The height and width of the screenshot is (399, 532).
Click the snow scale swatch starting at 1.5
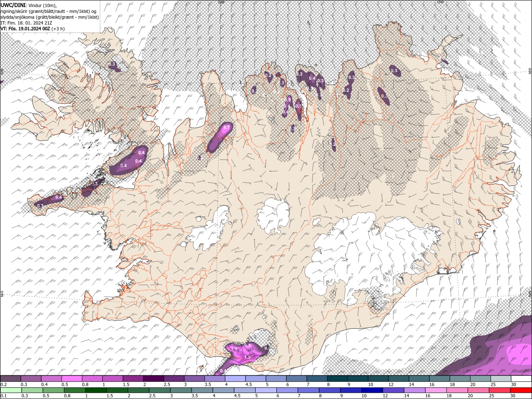pos(133,379)
